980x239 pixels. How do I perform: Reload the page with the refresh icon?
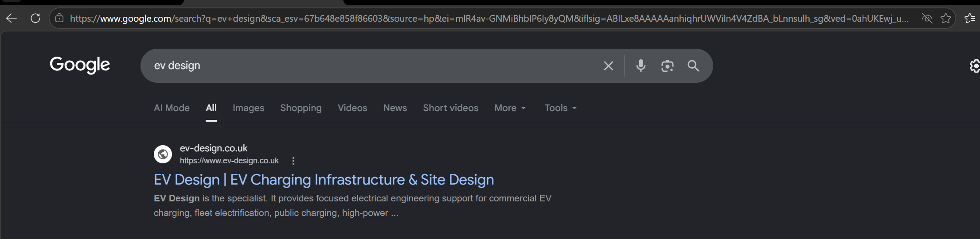pyautogui.click(x=35, y=18)
